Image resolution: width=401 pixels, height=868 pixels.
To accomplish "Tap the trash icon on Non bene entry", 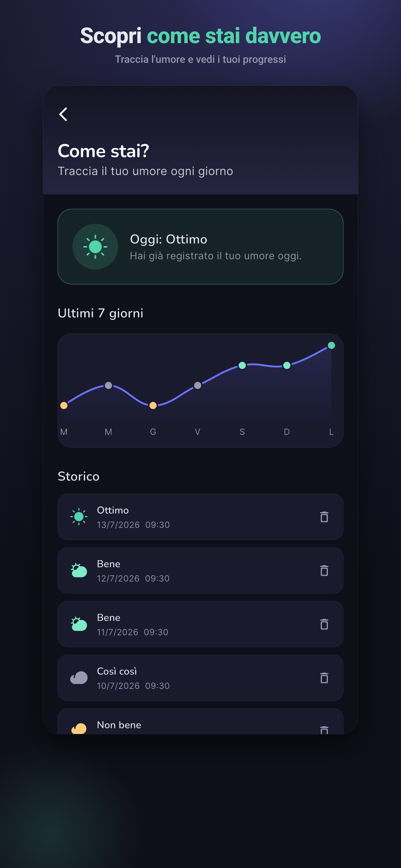I will pos(324,730).
